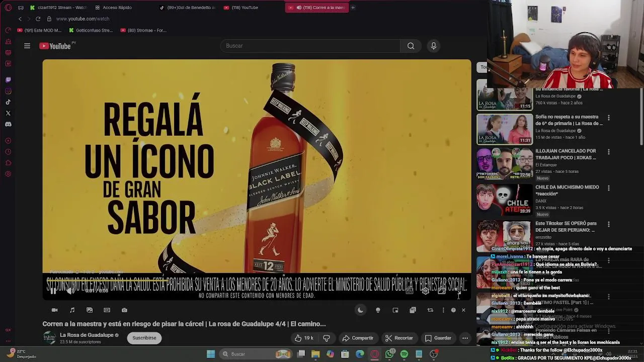The height and width of the screenshot is (362, 644).
Task: Toggle the lightbulb lights-off icon
Action: pyautogui.click(x=378, y=310)
